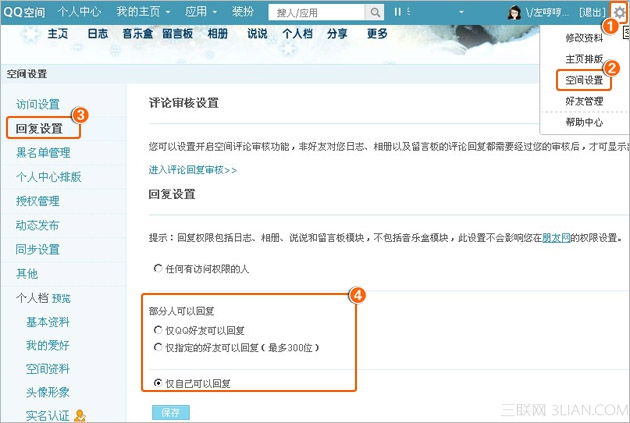Choose 仅指定的好友可以回复 radio button

[x=158, y=347]
